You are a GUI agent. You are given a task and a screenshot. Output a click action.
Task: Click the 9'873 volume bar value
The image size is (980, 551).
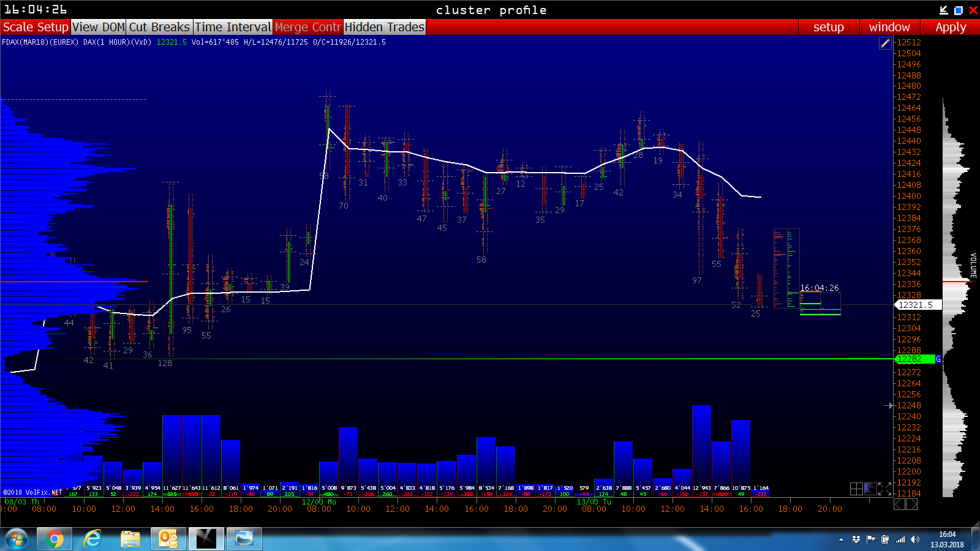[x=349, y=488]
